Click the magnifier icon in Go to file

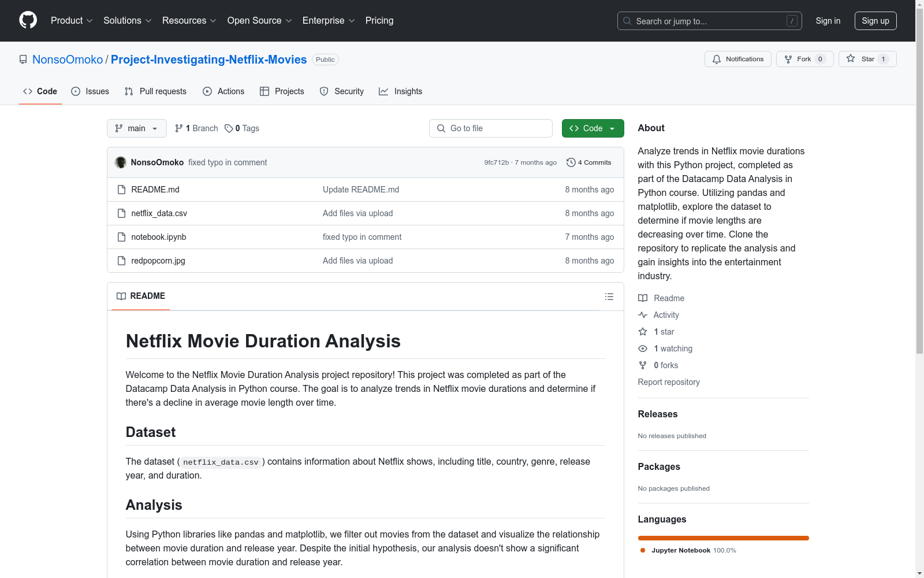(x=441, y=128)
